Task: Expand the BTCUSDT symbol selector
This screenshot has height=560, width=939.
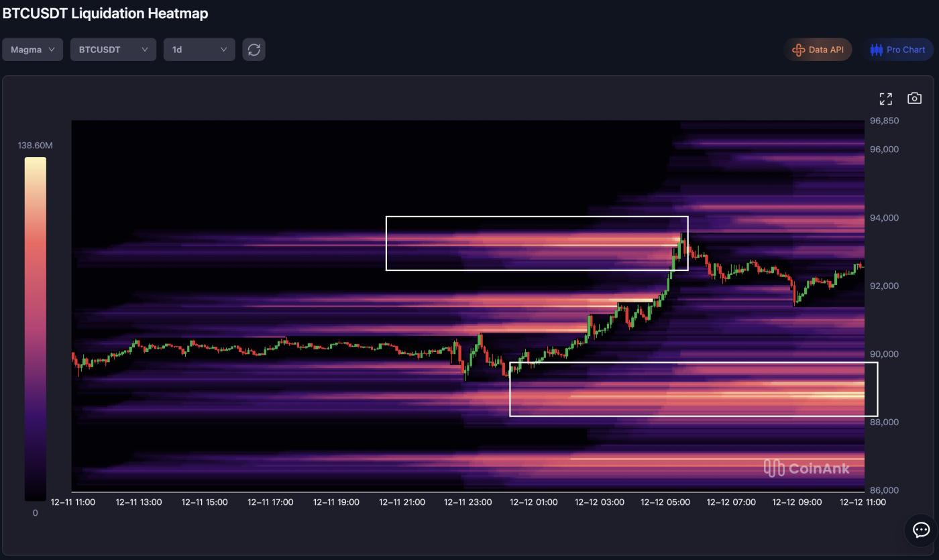Action: (x=113, y=50)
